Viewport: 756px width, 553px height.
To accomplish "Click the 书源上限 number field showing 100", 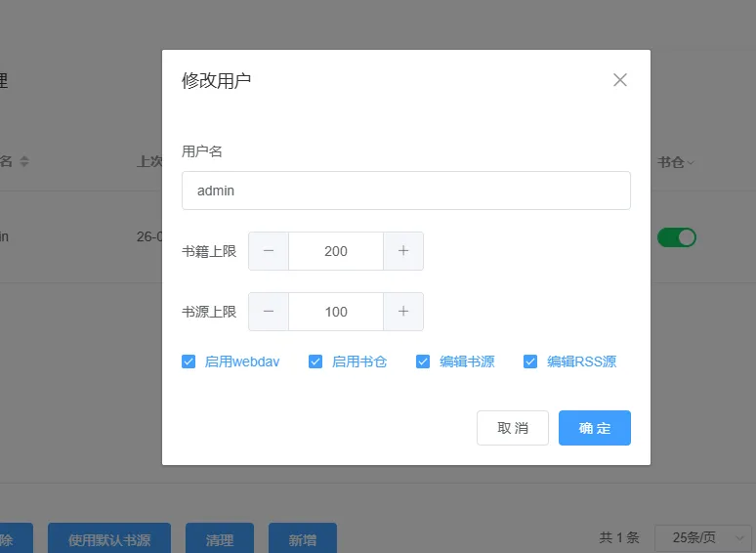I will (336, 312).
